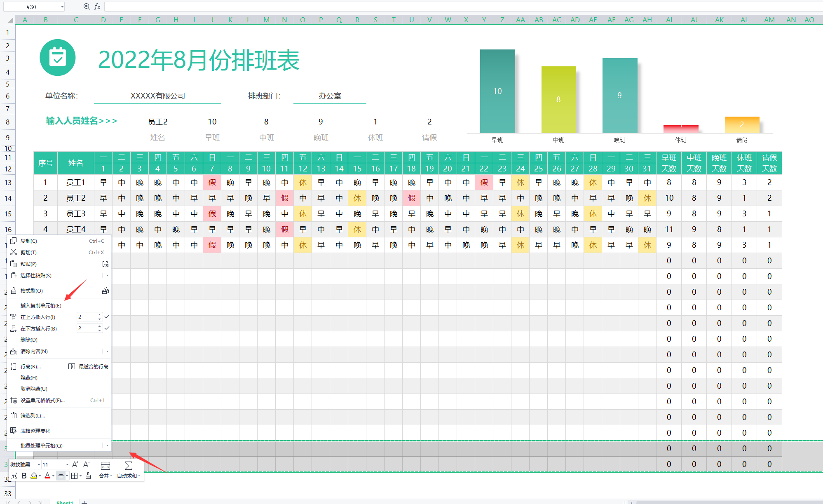Expand the 选择性粘贴(S) submenu arrow
The width and height of the screenshot is (823, 504).
coord(107,275)
